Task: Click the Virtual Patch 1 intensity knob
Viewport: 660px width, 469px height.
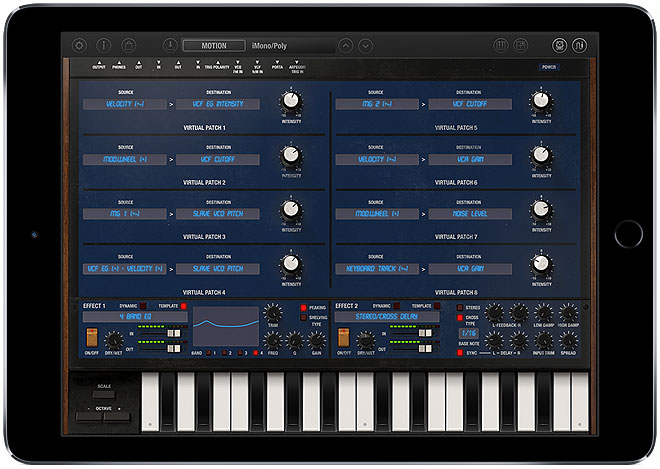Action: click(290, 100)
